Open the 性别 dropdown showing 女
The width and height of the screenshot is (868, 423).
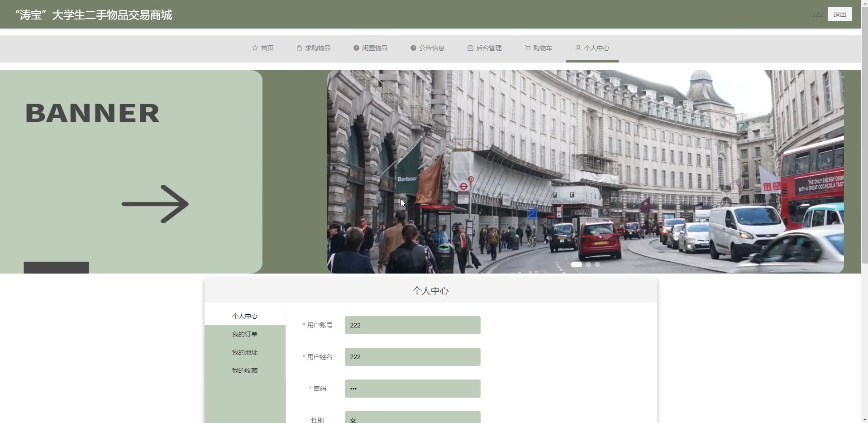pyautogui.click(x=412, y=417)
